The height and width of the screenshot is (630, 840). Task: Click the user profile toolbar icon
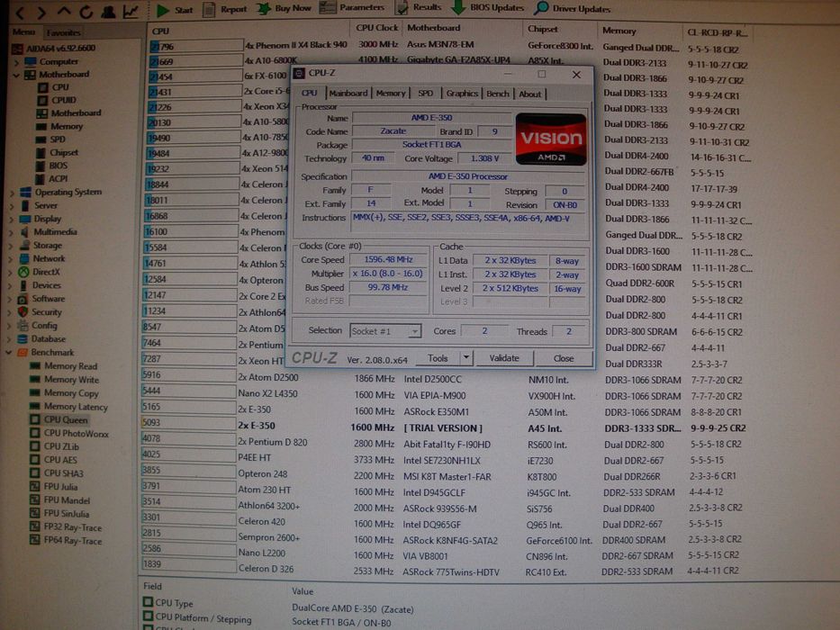click(108, 11)
